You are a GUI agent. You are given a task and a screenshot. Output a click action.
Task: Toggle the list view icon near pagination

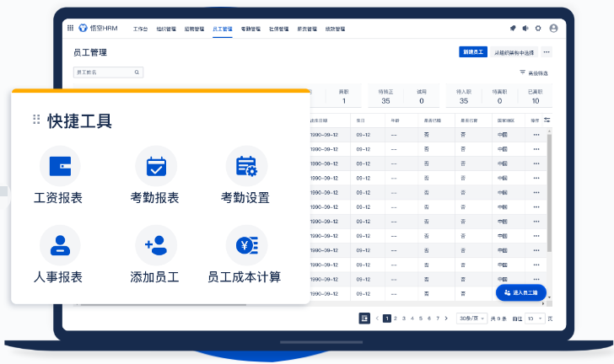(x=364, y=318)
